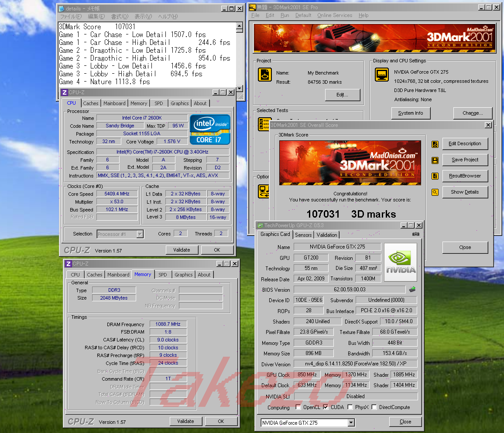504x433 pixels.
Task: Click Game 4 - Nature 1113.8 fps line
Action: 104,82
